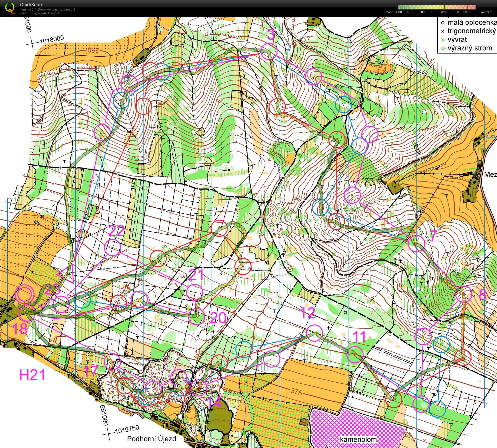Viewport: 497px width, 448px height.
Task: Click control number 20 label
Action: (x=218, y=318)
